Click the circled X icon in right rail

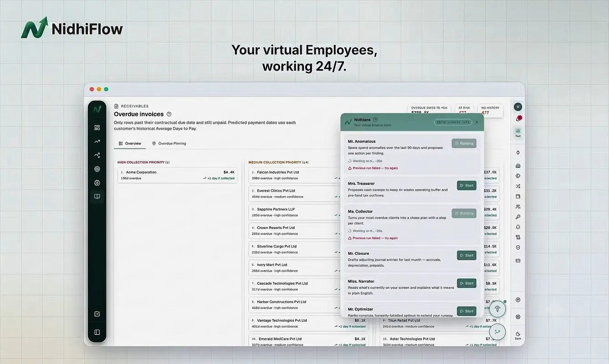click(518, 317)
